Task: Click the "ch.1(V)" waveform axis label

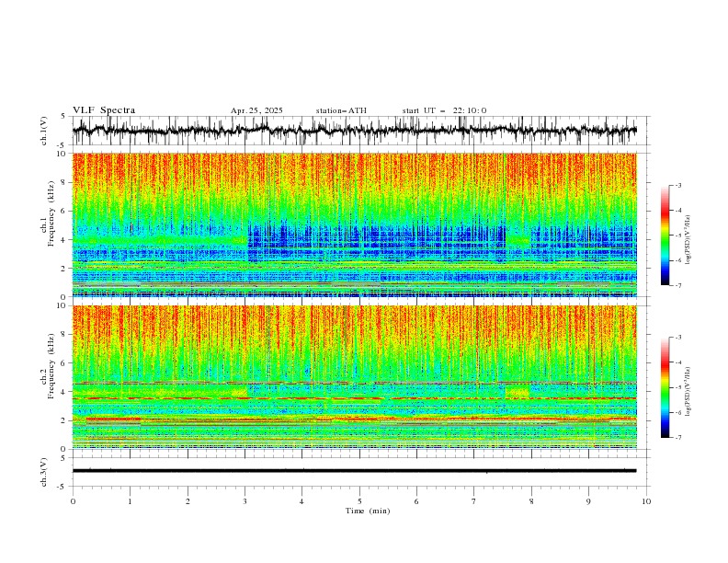Action: (x=44, y=131)
